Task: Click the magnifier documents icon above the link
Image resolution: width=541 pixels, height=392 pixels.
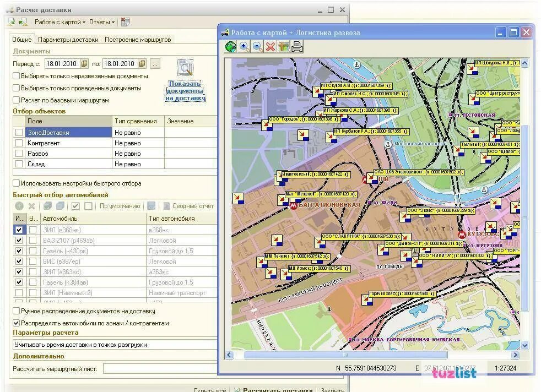Action: coord(185,67)
